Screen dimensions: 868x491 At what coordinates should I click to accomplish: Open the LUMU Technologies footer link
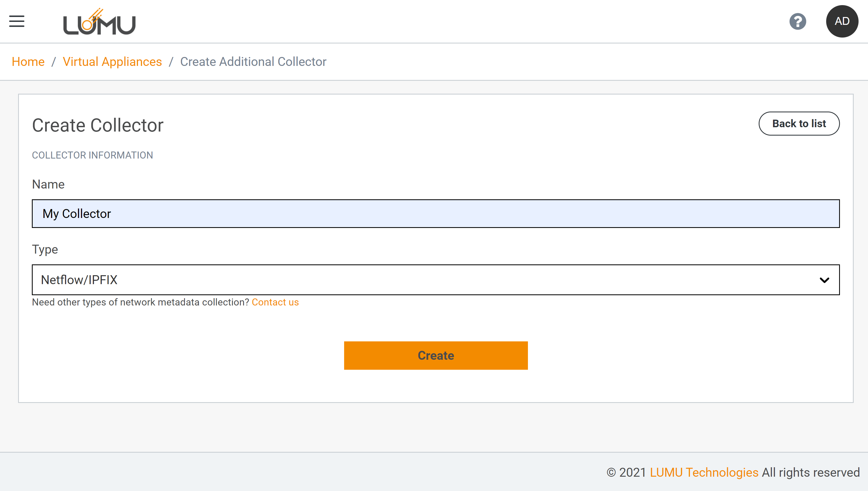point(704,472)
